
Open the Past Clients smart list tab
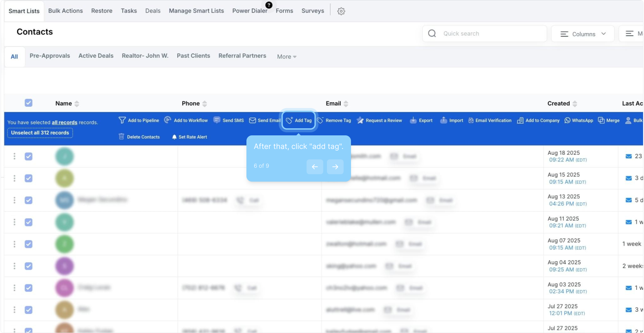[x=193, y=56]
